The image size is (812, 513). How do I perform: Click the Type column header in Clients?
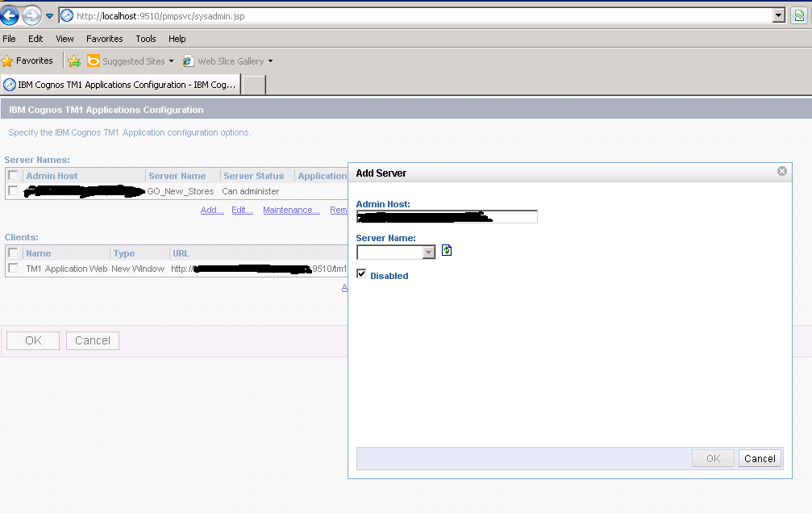[x=124, y=253]
